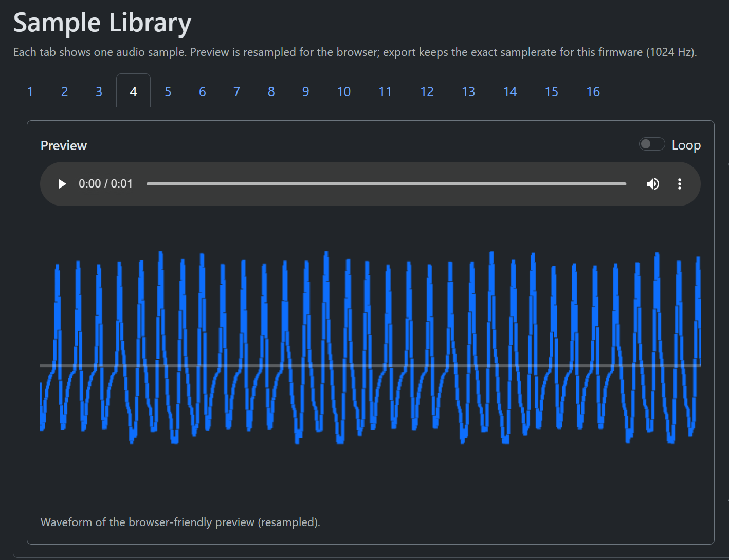Mute the audio player volume

652,184
